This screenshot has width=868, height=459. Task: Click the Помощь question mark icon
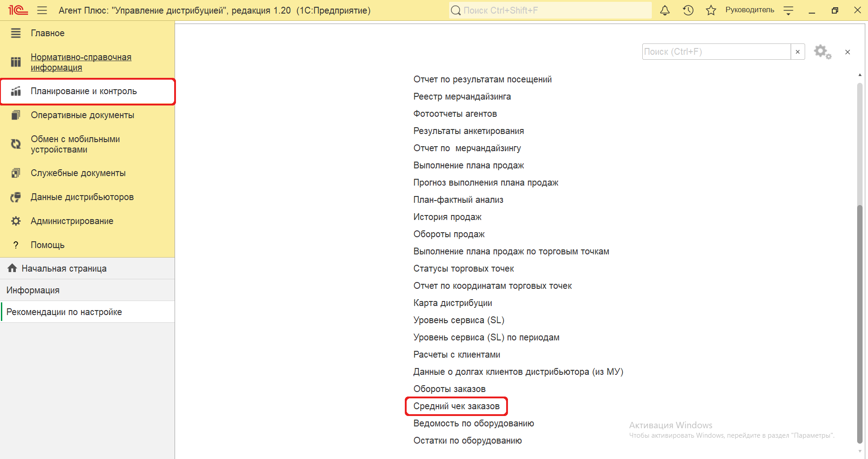(16, 245)
